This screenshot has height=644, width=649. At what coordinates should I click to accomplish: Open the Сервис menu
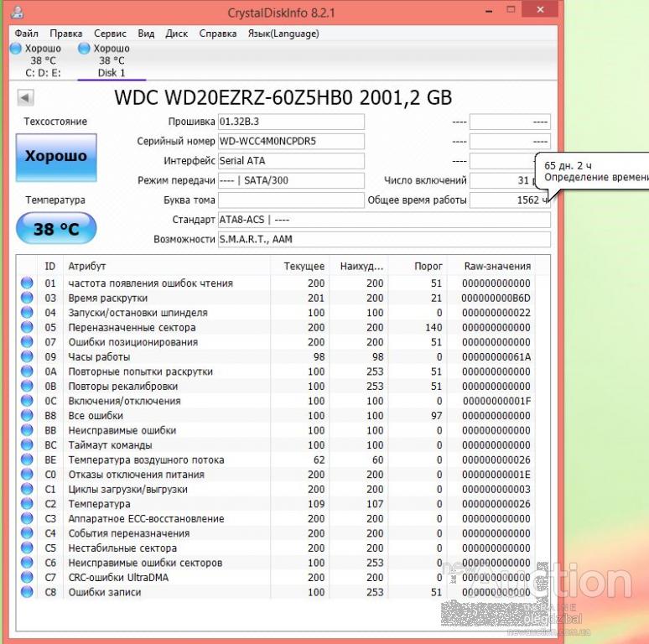pos(110,34)
